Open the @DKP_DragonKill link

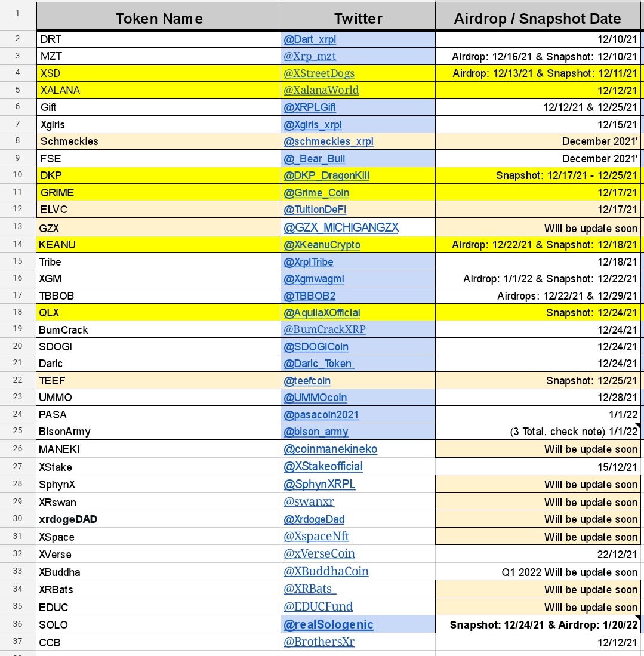click(326, 175)
